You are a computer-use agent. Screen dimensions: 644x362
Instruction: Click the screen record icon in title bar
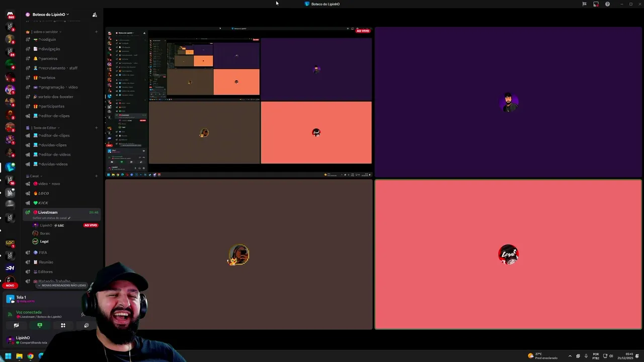point(596,4)
